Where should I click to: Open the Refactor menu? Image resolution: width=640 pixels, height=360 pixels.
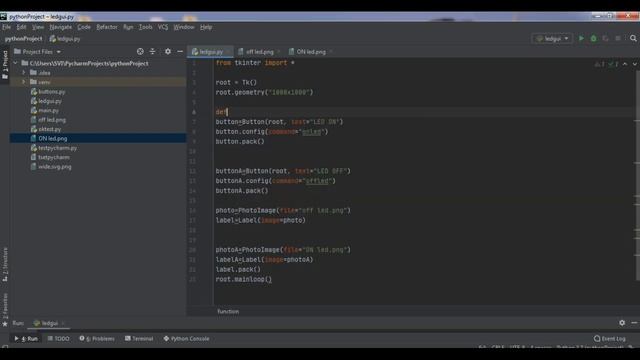[x=107, y=27]
